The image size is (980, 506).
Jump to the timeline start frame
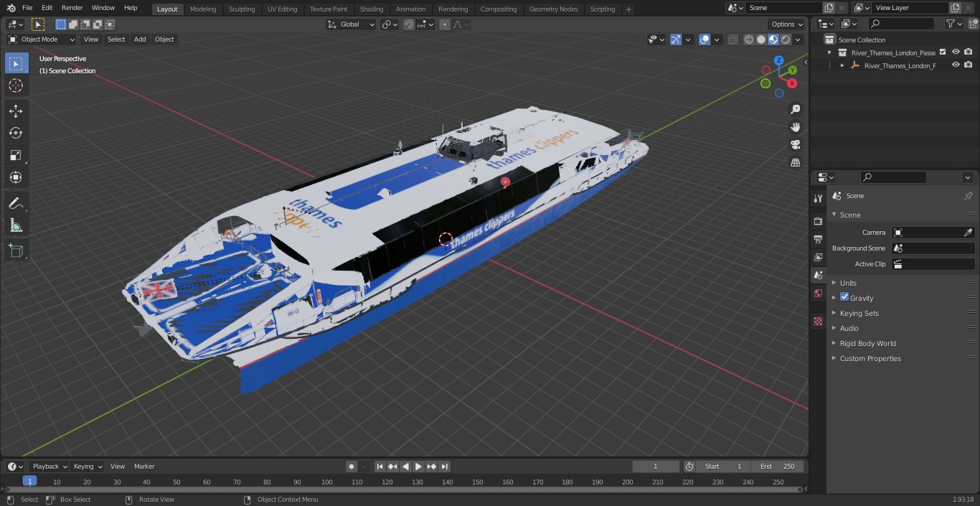click(x=380, y=467)
